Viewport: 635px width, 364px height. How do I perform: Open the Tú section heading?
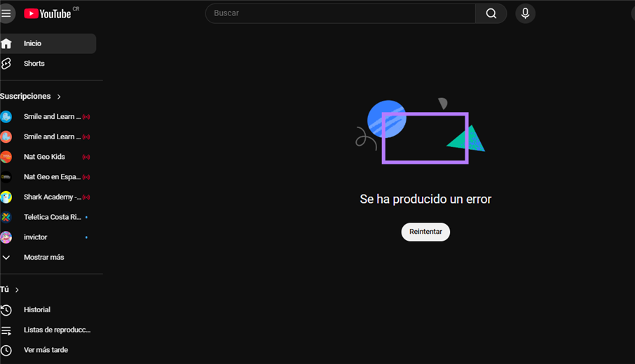(x=4, y=290)
